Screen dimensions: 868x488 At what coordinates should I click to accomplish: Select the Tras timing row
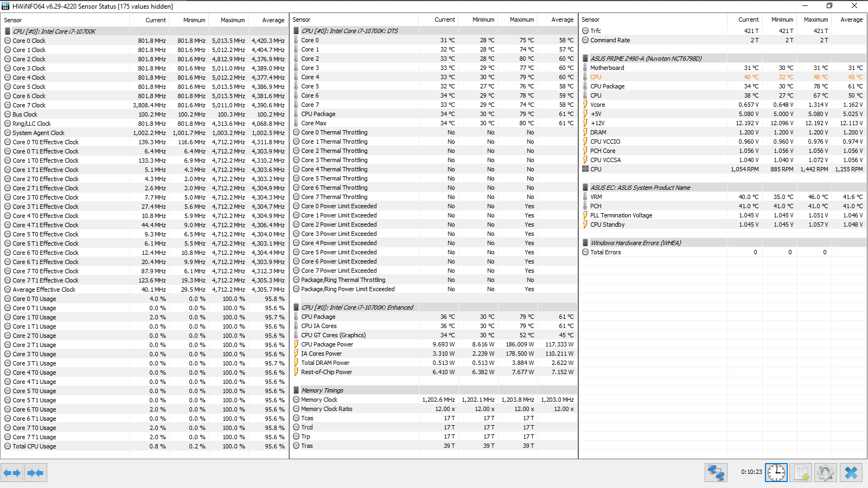[x=433, y=446]
